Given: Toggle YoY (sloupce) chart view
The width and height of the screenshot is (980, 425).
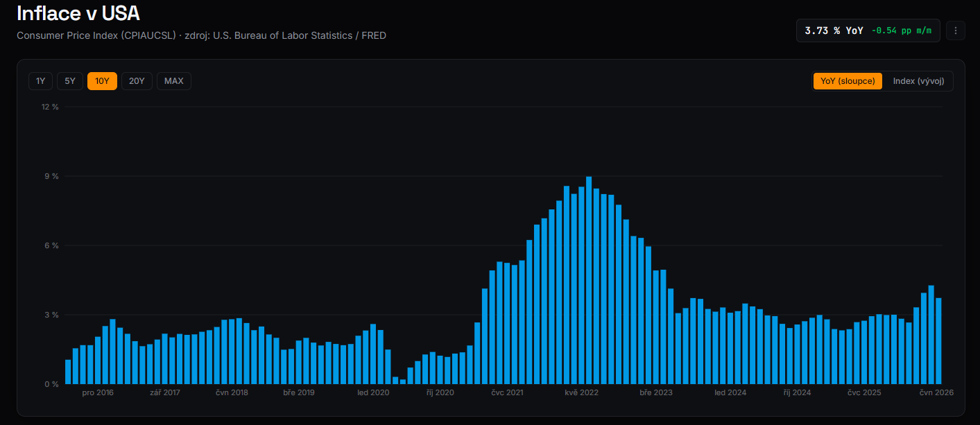Looking at the screenshot, I should coord(848,81).
